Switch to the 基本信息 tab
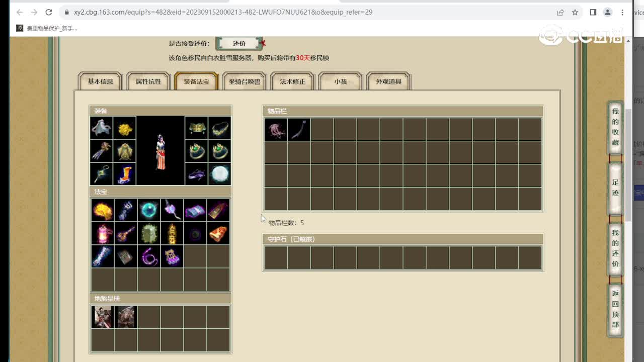 coord(101,81)
